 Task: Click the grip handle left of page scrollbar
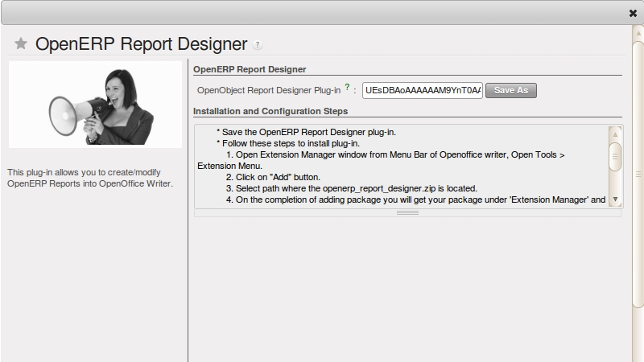(636, 174)
